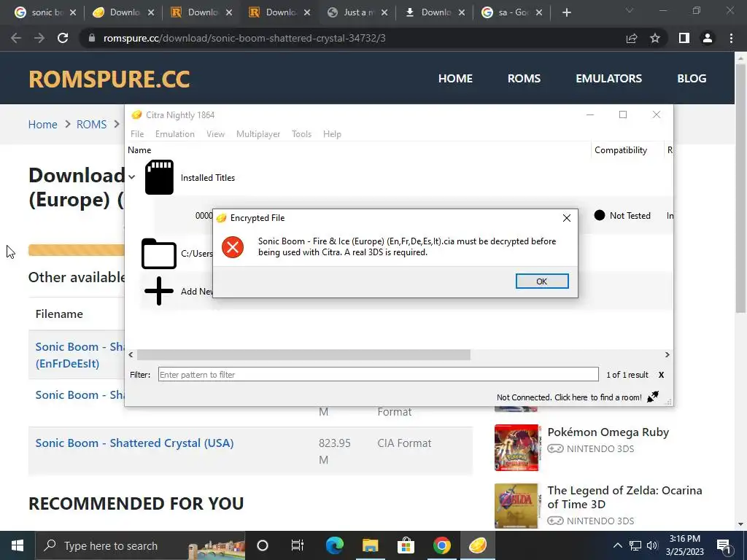Open the Tools menu in Citra

(301, 134)
